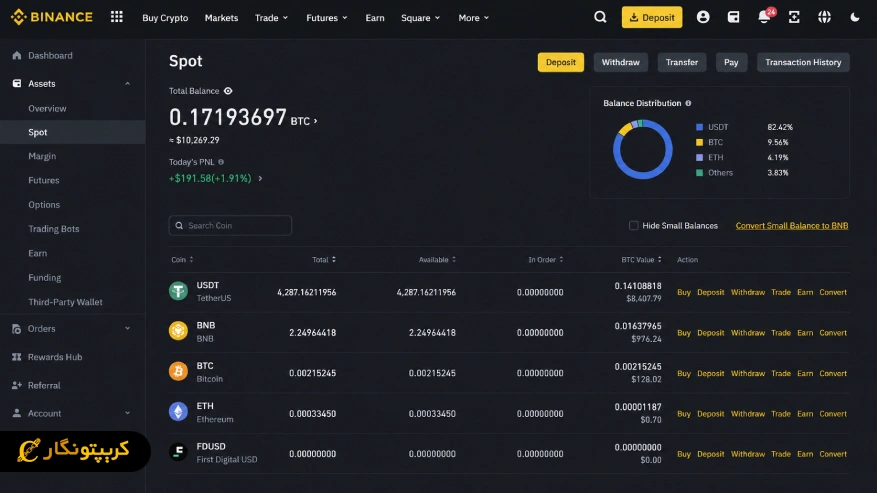Select Trading Bots in the sidebar
Image resolution: width=877 pixels, height=493 pixels.
point(54,229)
